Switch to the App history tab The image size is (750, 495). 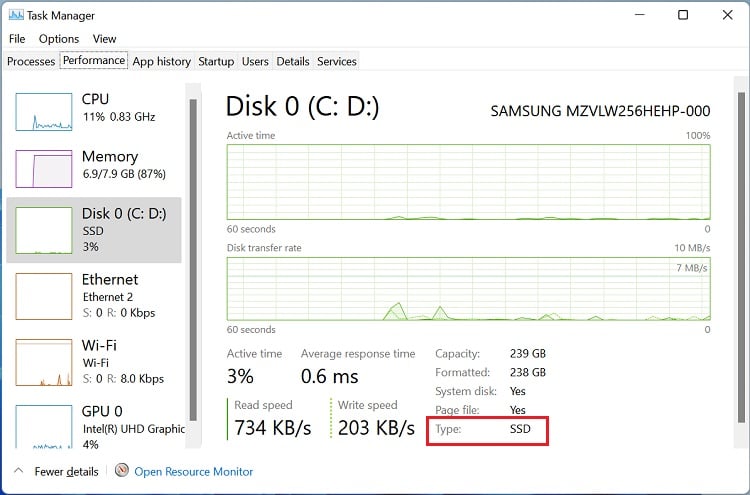pos(161,61)
